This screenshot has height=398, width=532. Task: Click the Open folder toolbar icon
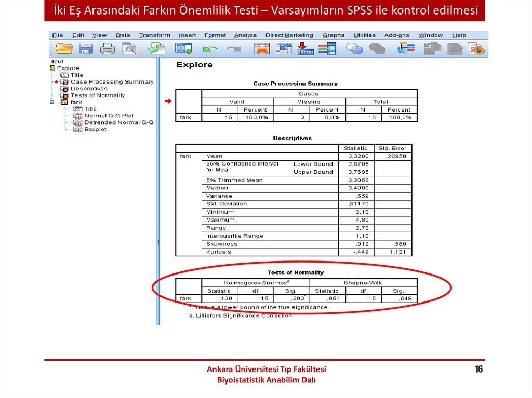coord(64,49)
